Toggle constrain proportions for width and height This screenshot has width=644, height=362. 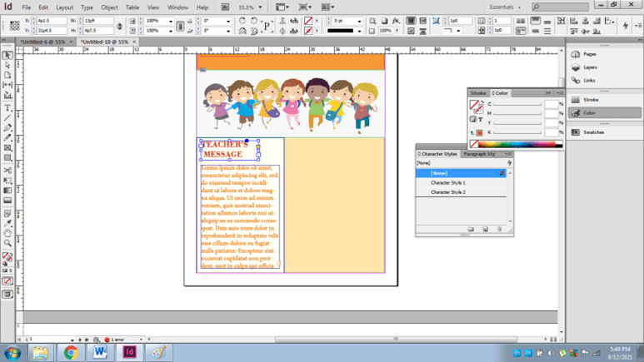point(119,26)
